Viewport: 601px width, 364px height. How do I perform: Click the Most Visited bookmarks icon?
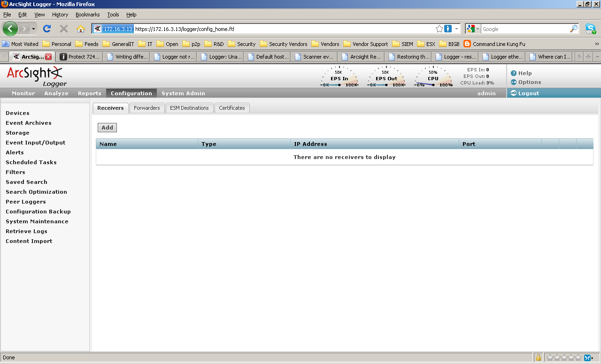click(x=6, y=44)
